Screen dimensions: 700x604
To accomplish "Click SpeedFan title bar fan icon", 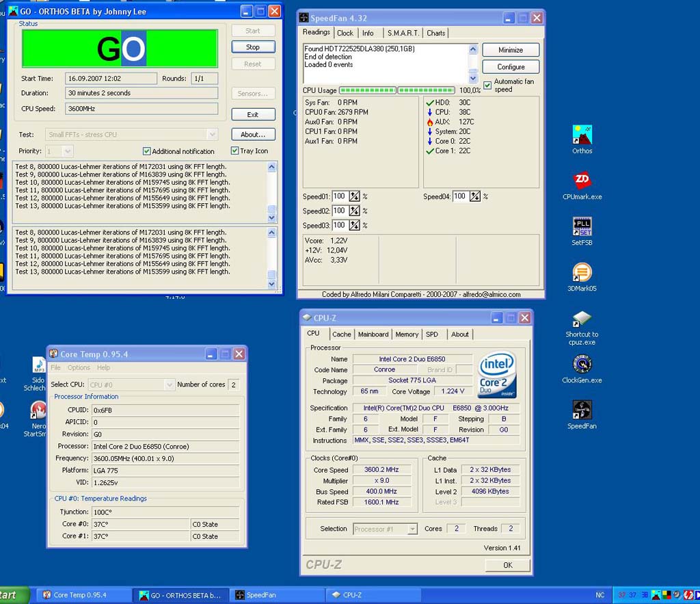I will click(304, 18).
